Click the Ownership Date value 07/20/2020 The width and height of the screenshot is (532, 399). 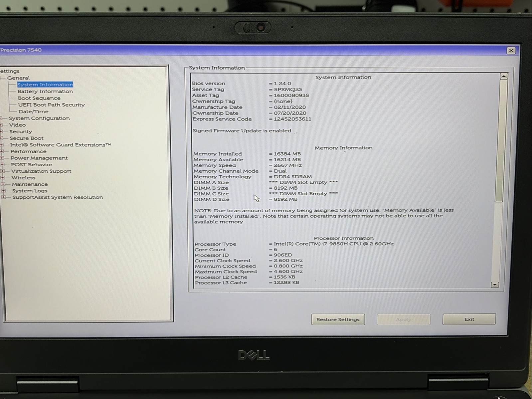tap(290, 113)
